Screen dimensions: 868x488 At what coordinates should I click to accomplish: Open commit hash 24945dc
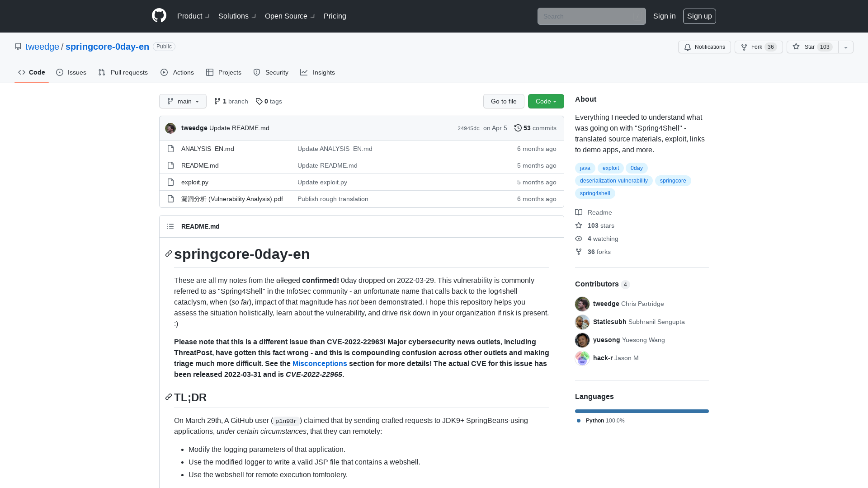468,128
